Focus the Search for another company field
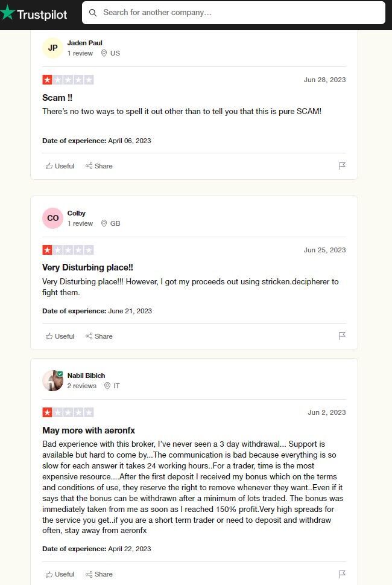Image resolution: width=392 pixels, height=585 pixels. [x=233, y=13]
